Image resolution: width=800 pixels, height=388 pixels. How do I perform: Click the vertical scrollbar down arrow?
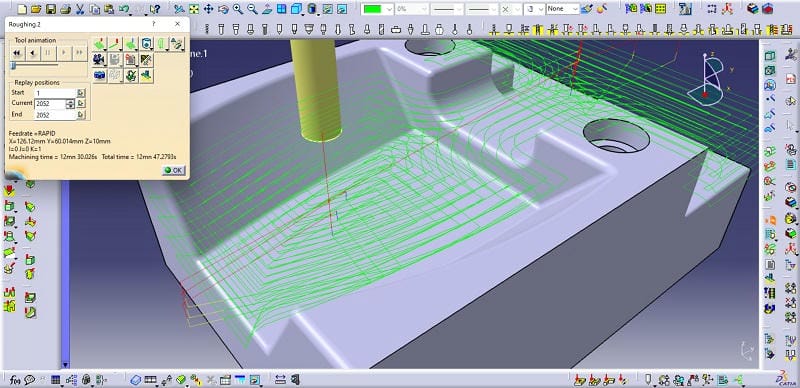tap(65, 365)
